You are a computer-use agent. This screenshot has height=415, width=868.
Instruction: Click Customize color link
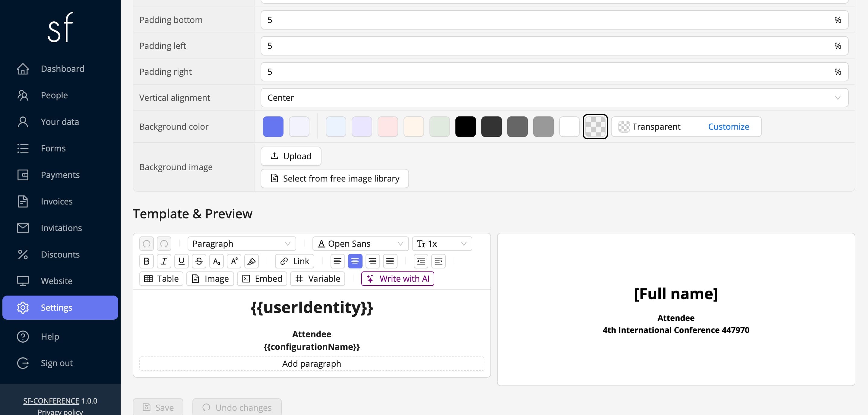pyautogui.click(x=728, y=127)
